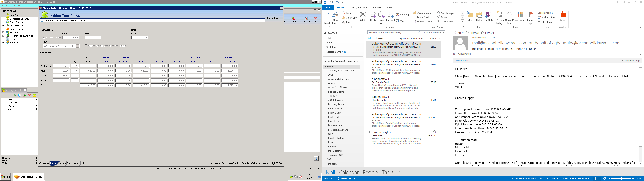Click the search magnifier in mailbox search box
644x181 pixels.
pyautogui.click(x=419, y=33)
